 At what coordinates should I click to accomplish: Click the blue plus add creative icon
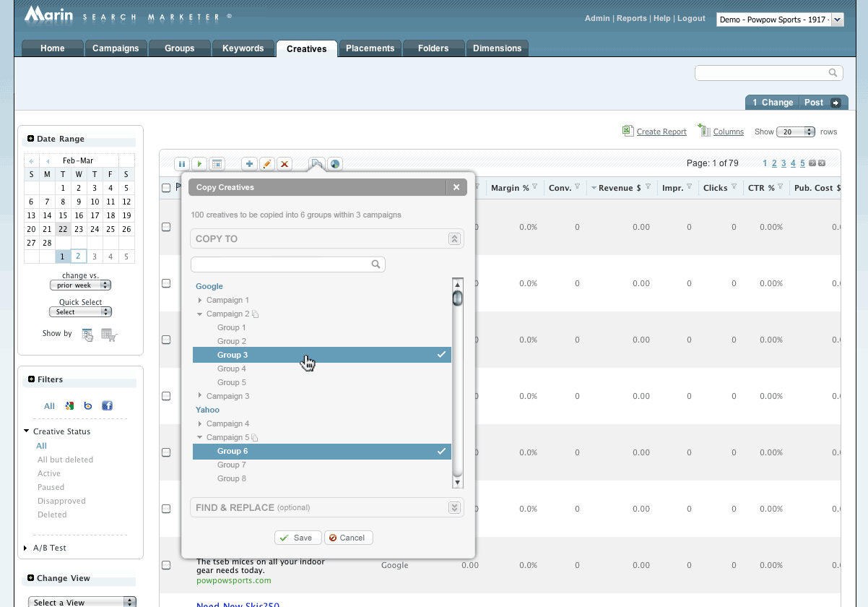[249, 164]
